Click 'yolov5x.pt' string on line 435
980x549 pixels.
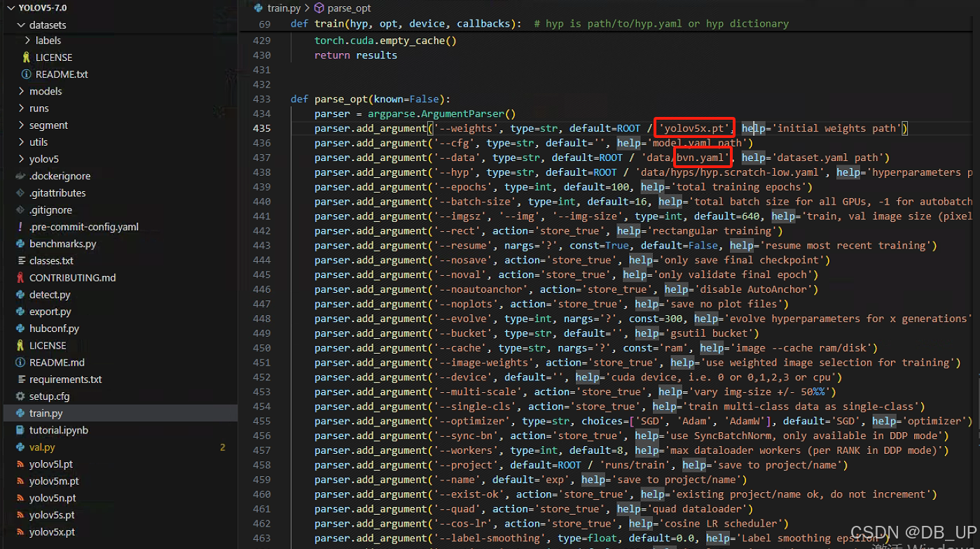click(693, 128)
